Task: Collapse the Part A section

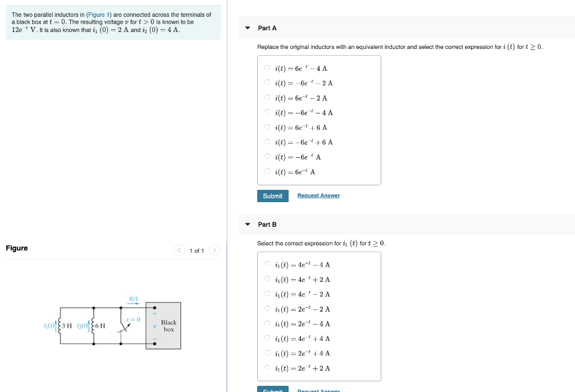Action: pos(248,28)
